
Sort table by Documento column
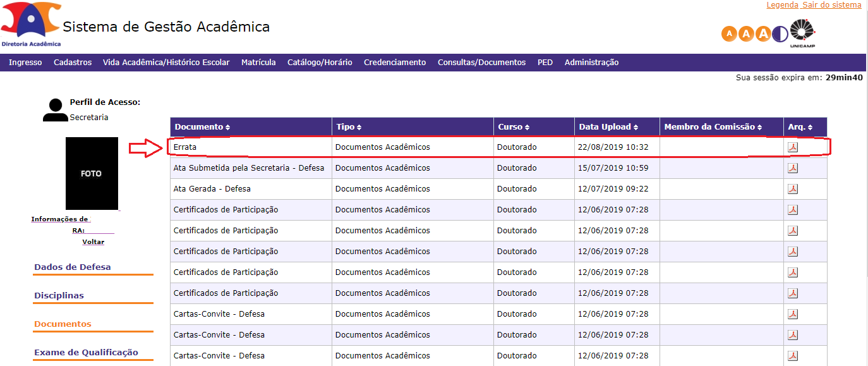[x=202, y=127]
